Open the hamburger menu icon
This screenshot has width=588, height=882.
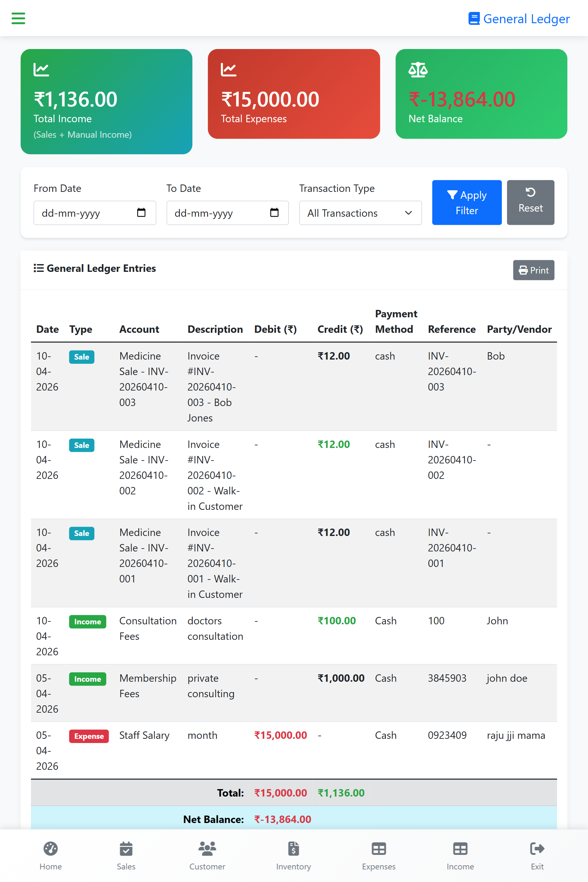18,18
